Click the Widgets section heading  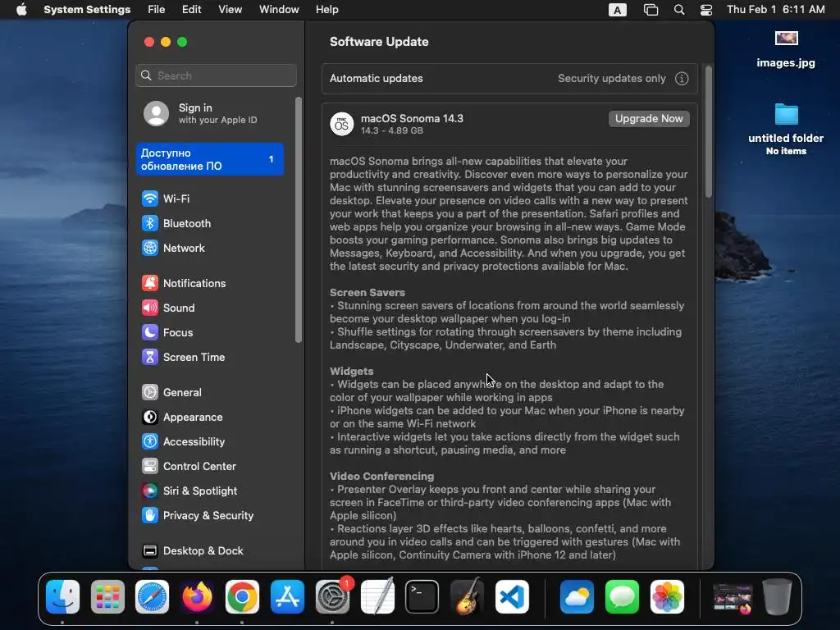point(351,372)
